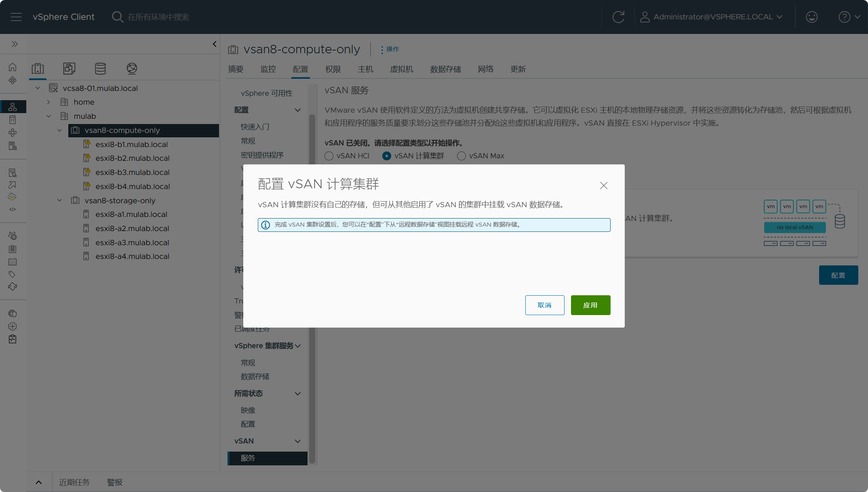Click the global search magnifier icon
Viewport: 868px width, 492px height.
117,17
